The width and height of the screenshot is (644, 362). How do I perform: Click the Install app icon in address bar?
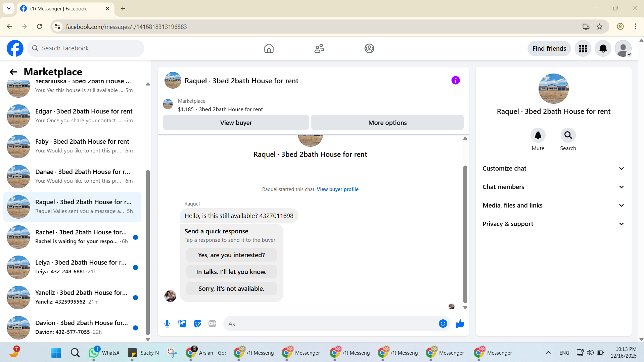tap(586, 27)
